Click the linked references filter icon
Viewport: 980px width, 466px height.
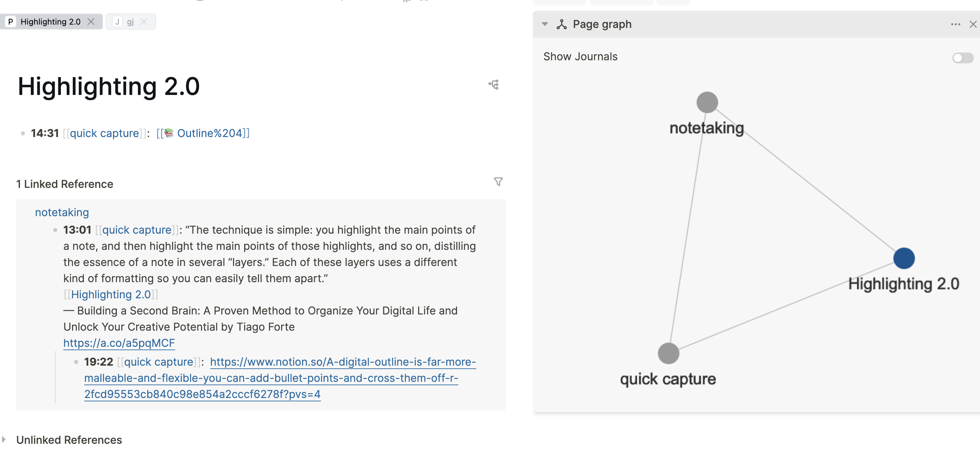pos(498,182)
